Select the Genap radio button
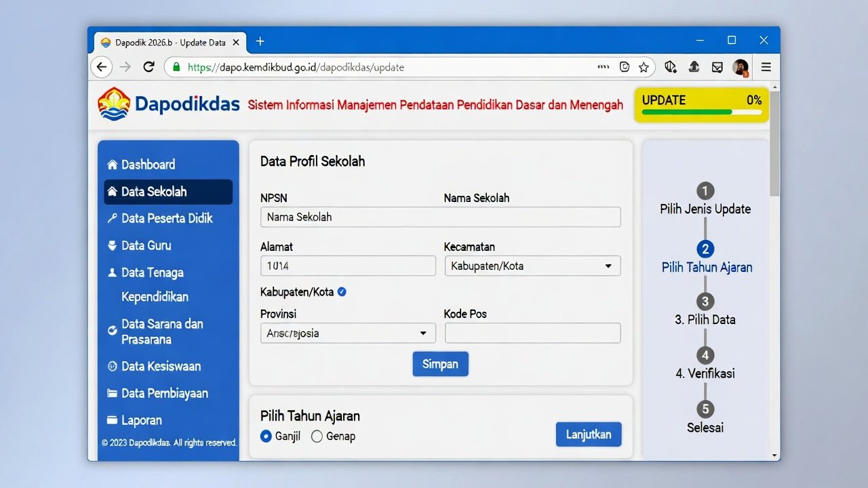Image resolution: width=868 pixels, height=488 pixels. click(317, 436)
